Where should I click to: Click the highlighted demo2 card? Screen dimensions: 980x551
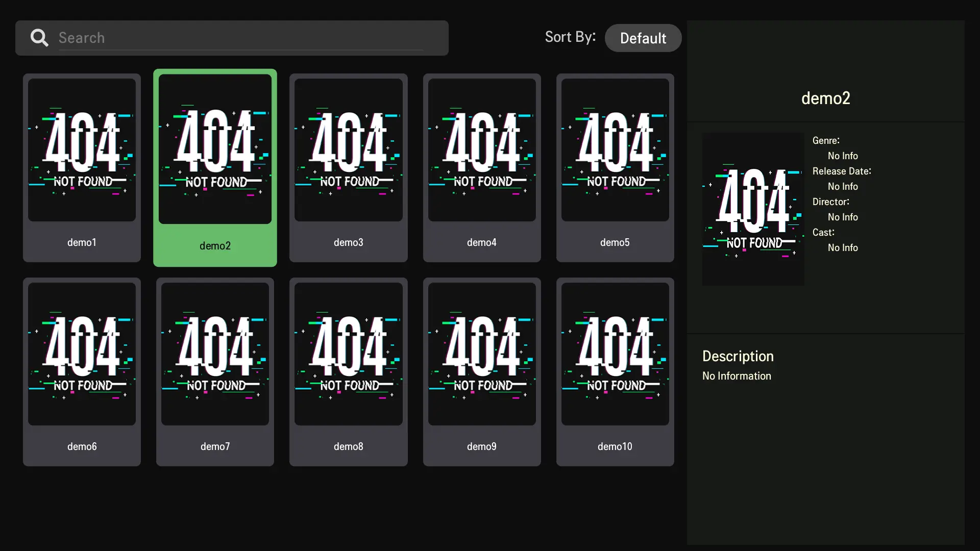pyautogui.click(x=215, y=167)
